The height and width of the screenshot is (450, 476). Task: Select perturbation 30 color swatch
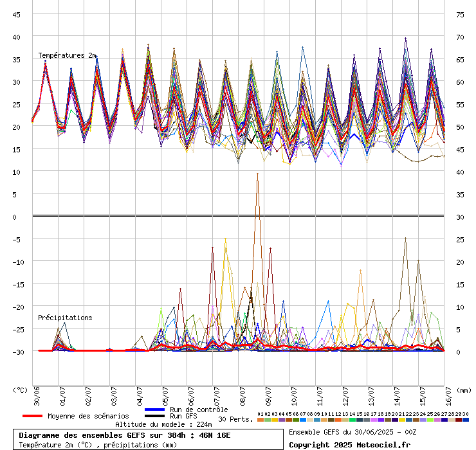pyautogui.click(x=466, y=420)
